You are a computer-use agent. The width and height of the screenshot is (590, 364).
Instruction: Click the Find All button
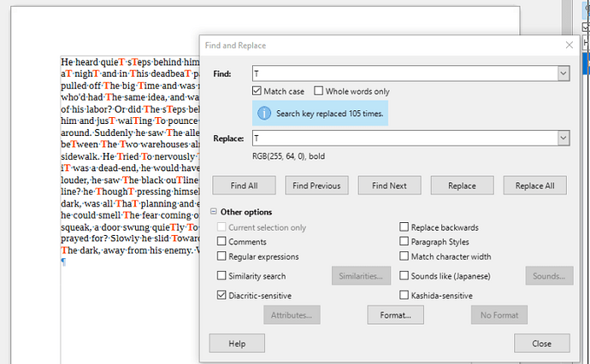pos(244,185)
